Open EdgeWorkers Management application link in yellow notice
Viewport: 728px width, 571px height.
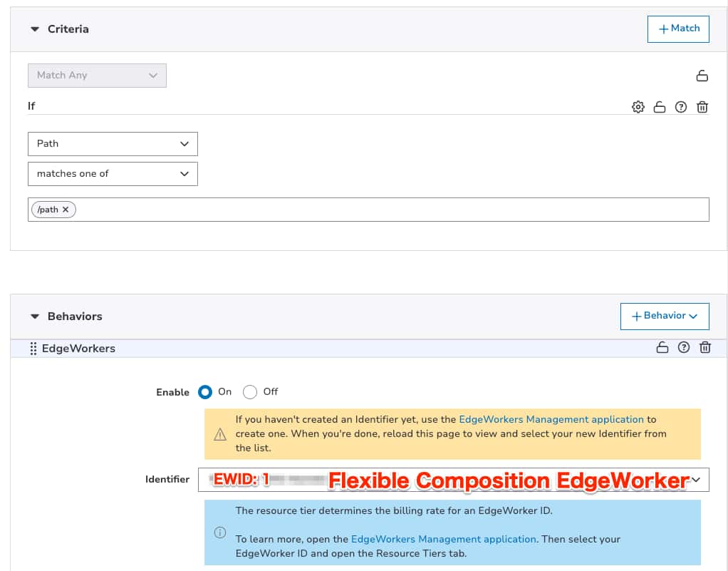point(551,420)
